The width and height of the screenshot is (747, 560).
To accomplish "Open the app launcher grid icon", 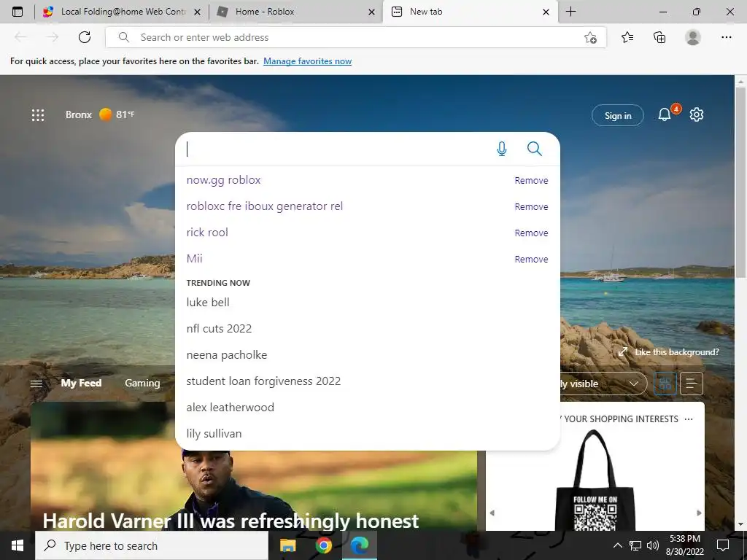I will [x=38, y=114].
